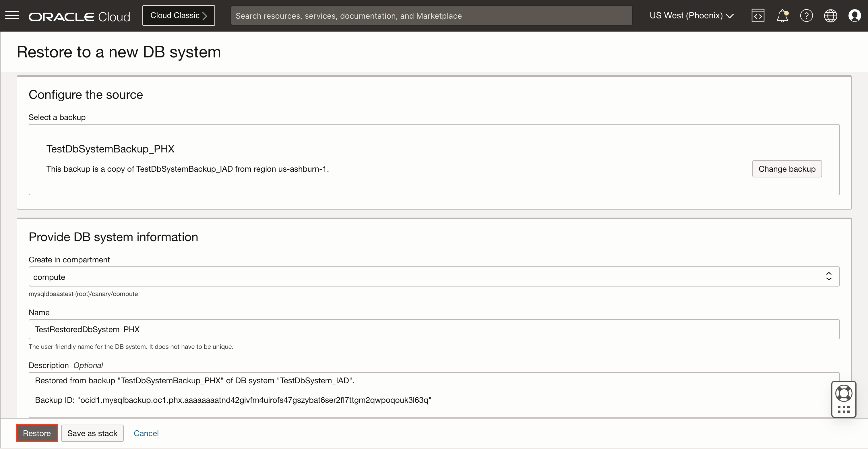
Task: Click the Cancel link
Action: point(146,433)
